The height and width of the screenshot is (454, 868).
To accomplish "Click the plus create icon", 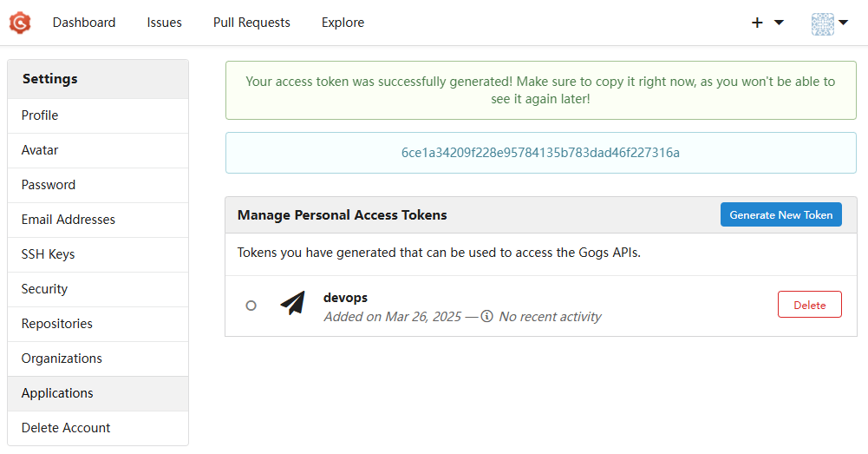I will point(757,23).
